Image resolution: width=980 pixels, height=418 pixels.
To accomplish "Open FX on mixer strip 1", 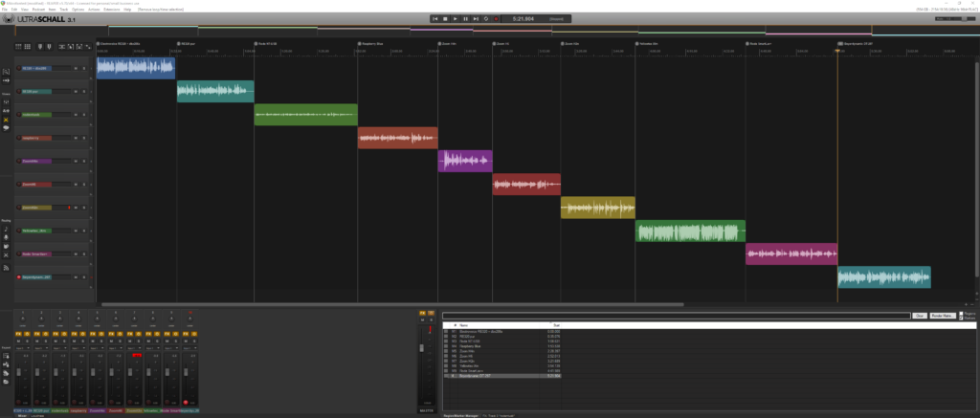I will tap(18, 334).
